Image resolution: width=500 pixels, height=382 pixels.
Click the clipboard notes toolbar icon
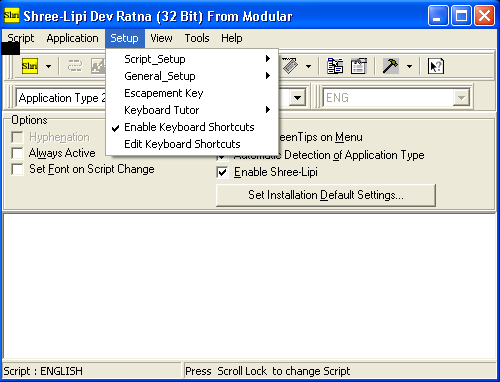[359, 66]
